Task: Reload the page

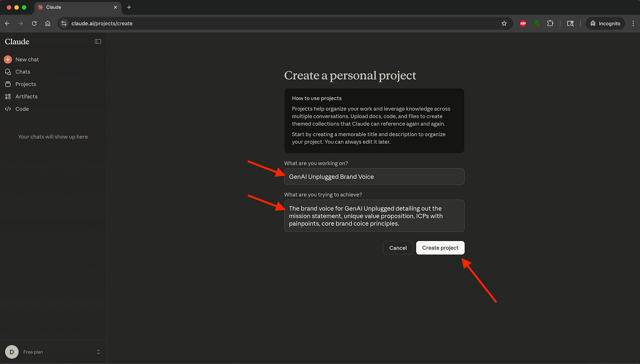Action: pos(34,23)
